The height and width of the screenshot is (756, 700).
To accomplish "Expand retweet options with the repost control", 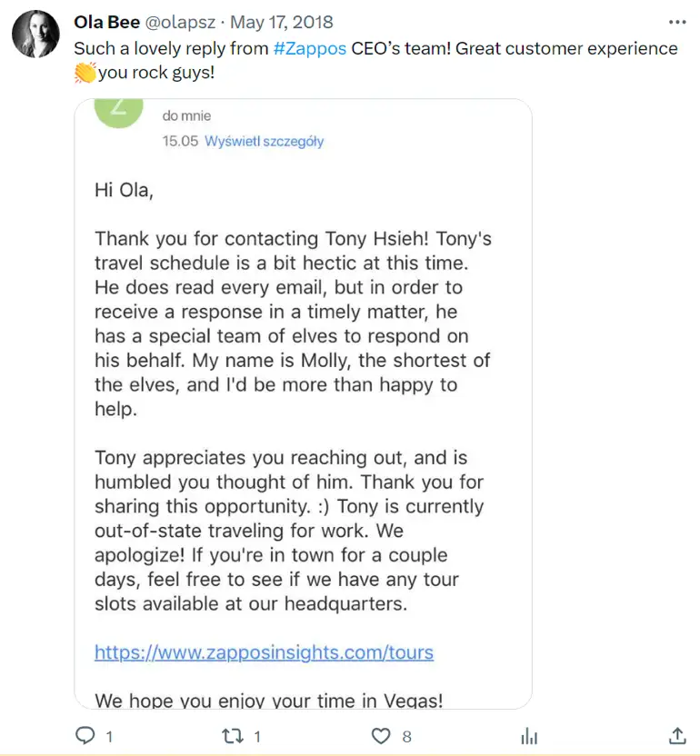I will point(232,736).
